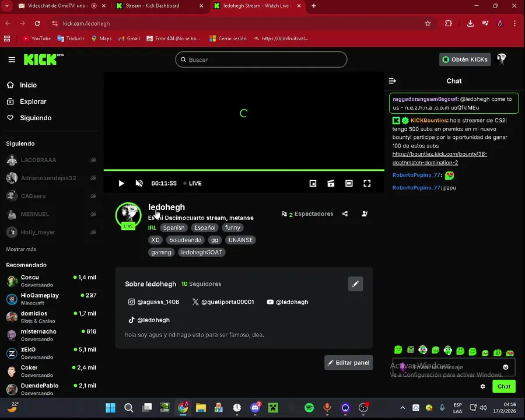
Task: Open recommended channel misternacho
Action: pos(51,335)
